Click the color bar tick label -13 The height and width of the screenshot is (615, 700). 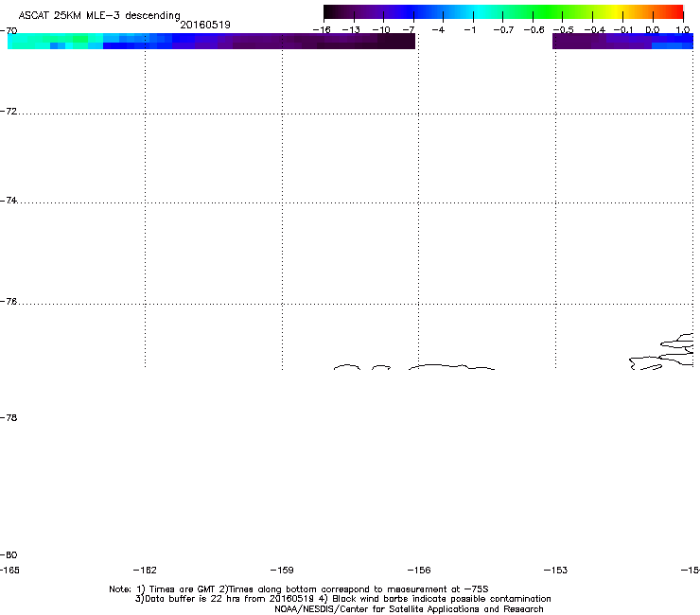pyautogui.click(x=351, y=30)
